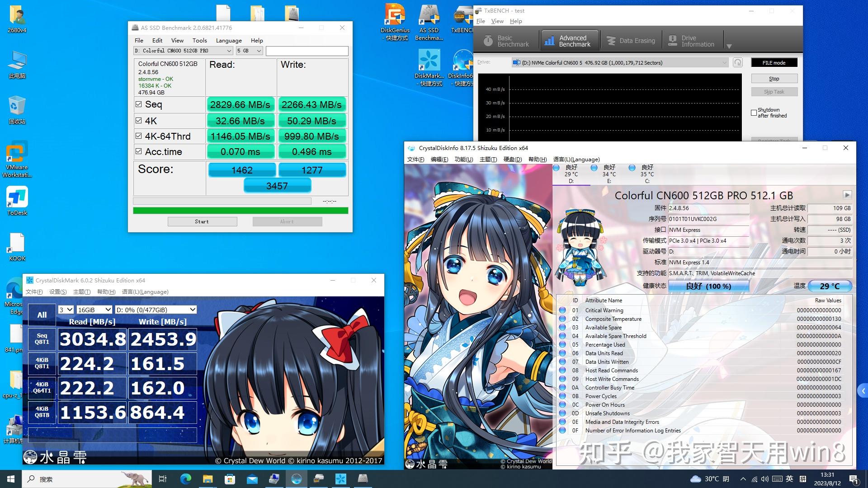868x488 pixels.
Task: Open the weather widget showing 30°C
Action: coord(710,479)
